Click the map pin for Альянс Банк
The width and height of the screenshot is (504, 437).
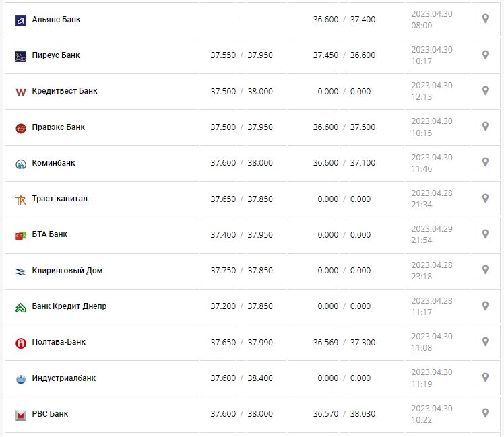(x=485, y=19)
